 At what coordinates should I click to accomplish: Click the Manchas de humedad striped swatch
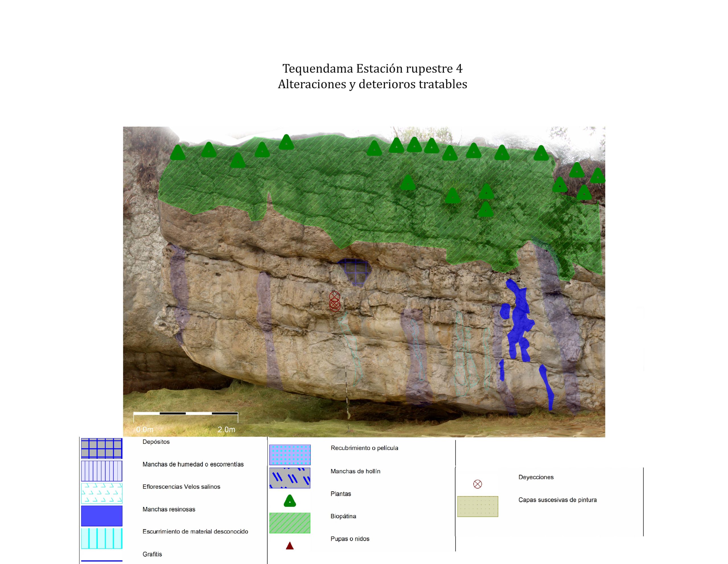[102, 471]
